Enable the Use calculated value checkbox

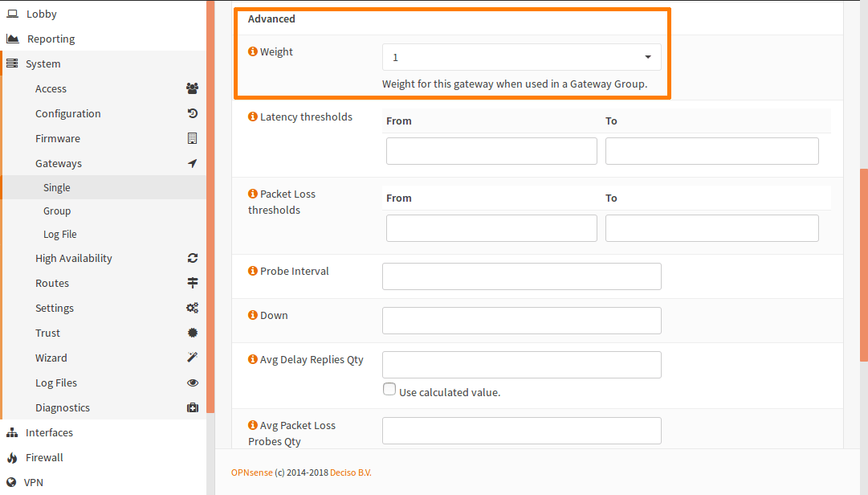point(389,390)
